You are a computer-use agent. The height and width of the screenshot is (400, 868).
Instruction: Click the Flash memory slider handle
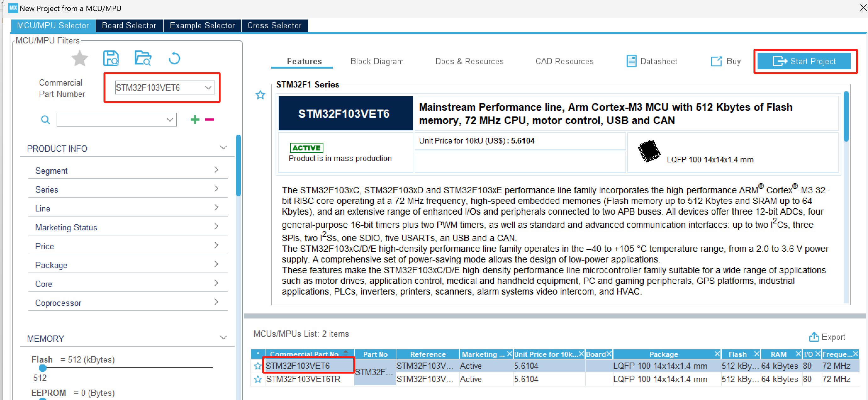(x=43, y=368)
